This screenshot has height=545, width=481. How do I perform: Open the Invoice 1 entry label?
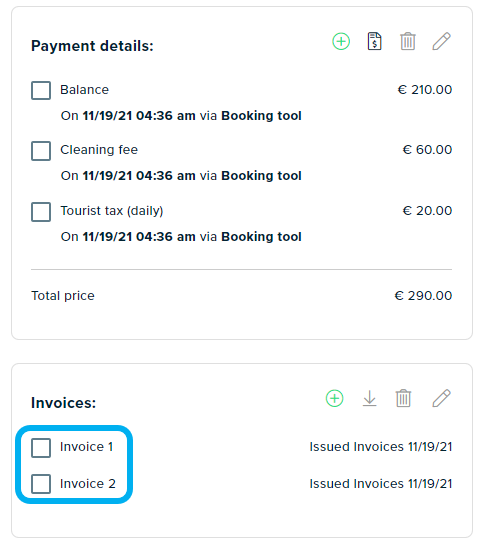click(x=87, y=447)
